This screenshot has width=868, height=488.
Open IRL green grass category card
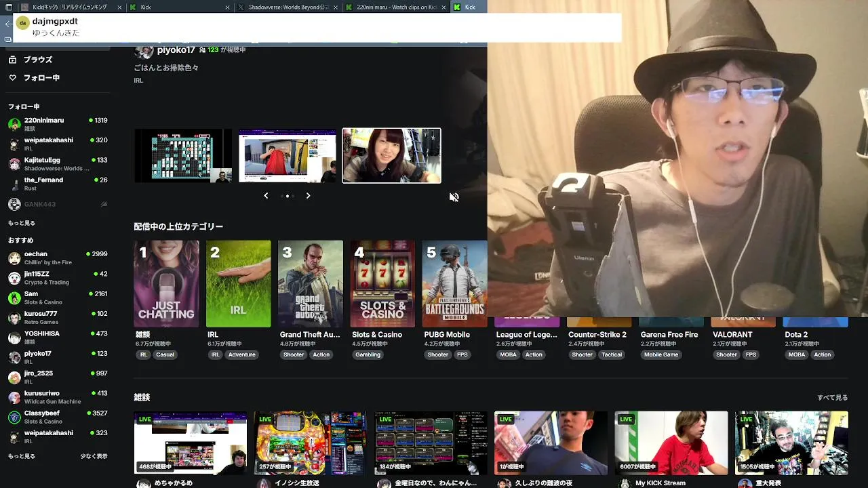[238, 283]
